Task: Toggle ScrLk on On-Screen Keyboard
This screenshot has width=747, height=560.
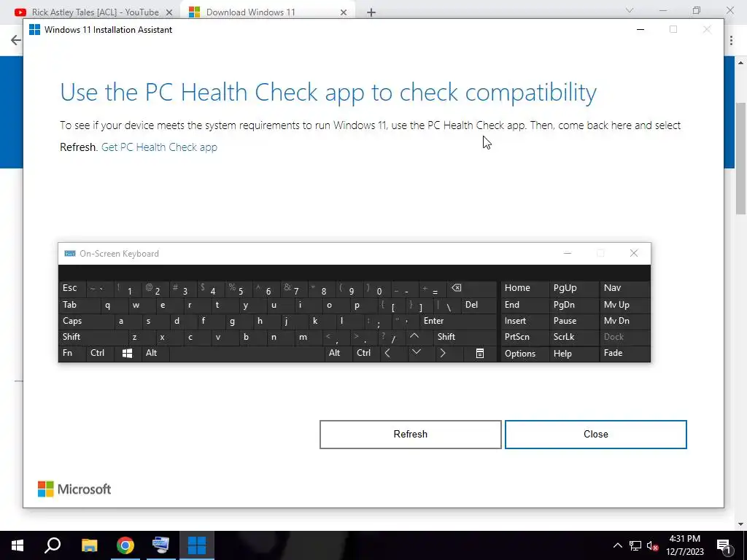Action: click(x=573, y=337)
